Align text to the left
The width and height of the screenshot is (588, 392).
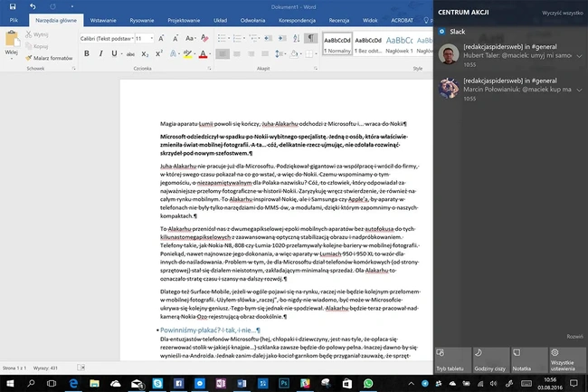[x=223, y=54]
